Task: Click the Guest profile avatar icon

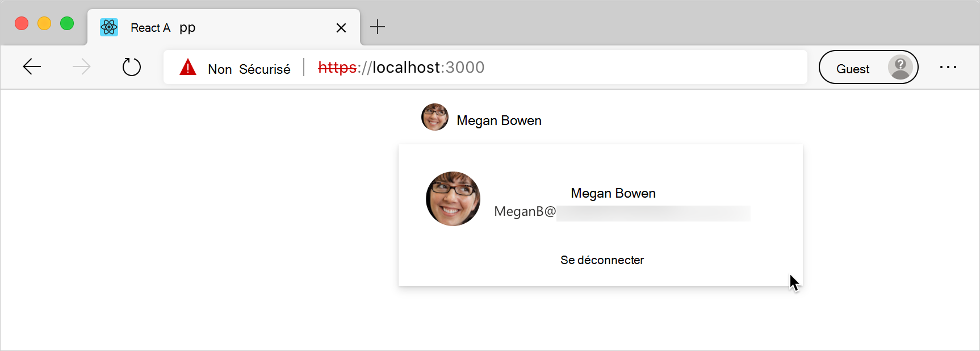Action: click(x=901, y=68)
